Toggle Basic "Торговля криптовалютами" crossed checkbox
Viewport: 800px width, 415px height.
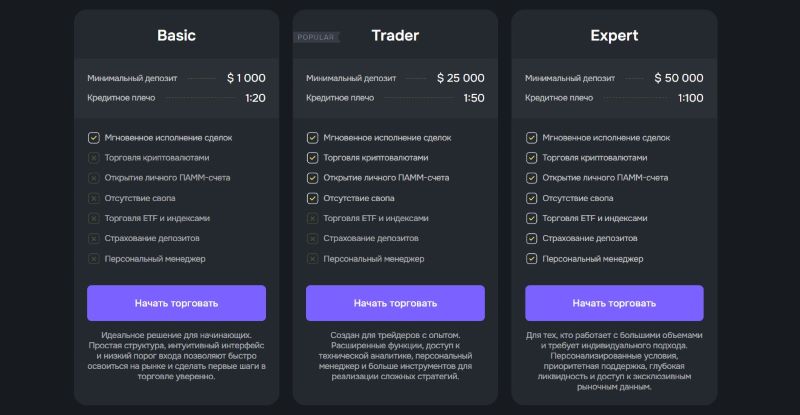[94, 158]
